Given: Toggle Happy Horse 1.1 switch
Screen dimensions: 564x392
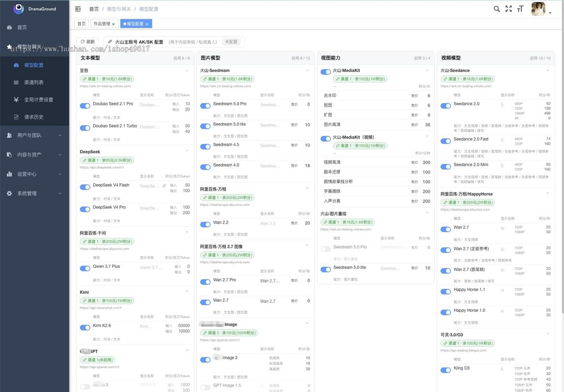Looking at the screenshot, I should click(x=446, y=291).
